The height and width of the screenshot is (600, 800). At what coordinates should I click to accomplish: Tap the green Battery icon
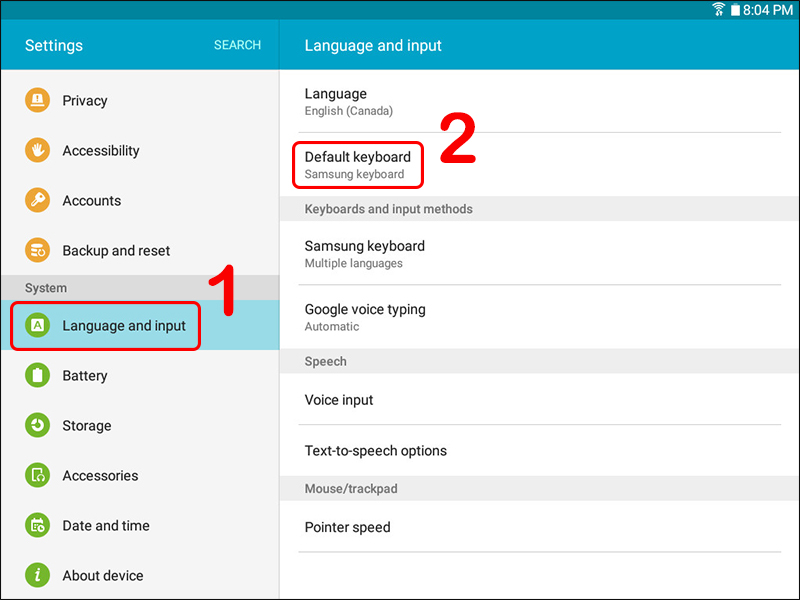click(x=37, y=375)
